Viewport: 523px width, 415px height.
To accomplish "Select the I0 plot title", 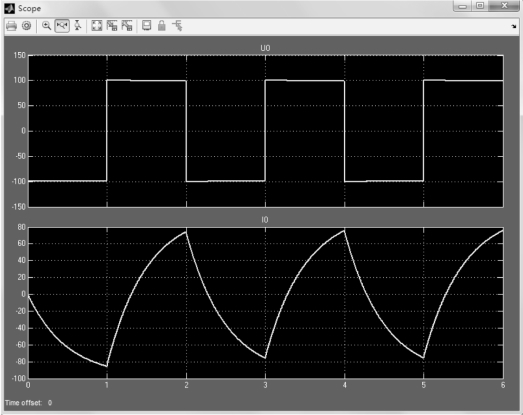I will coord(265,220).
